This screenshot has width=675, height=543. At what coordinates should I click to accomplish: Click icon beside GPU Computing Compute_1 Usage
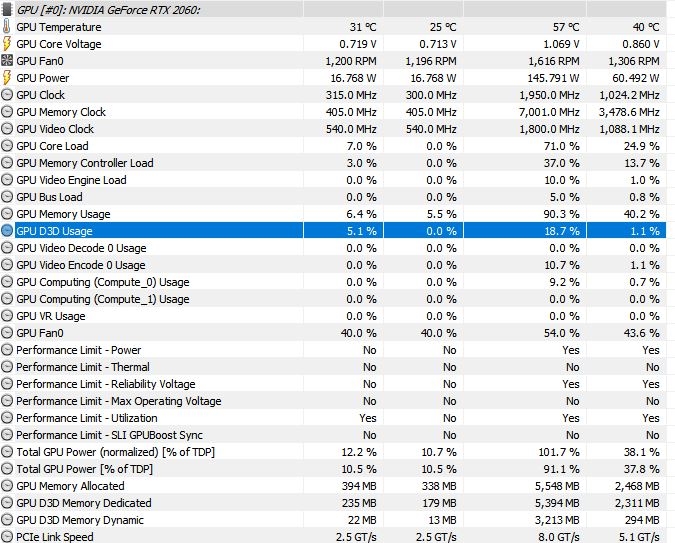7,299
